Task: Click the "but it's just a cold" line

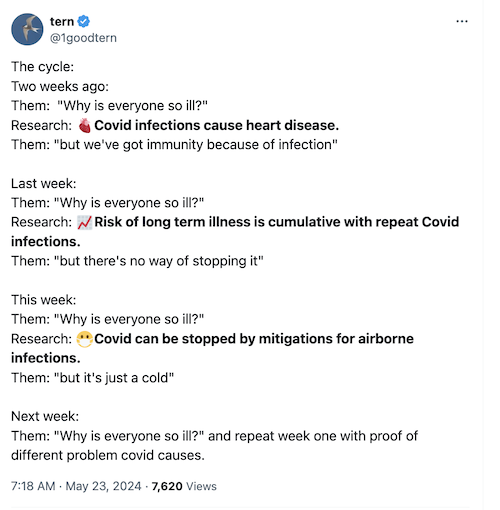Action: tap(114, 378)
